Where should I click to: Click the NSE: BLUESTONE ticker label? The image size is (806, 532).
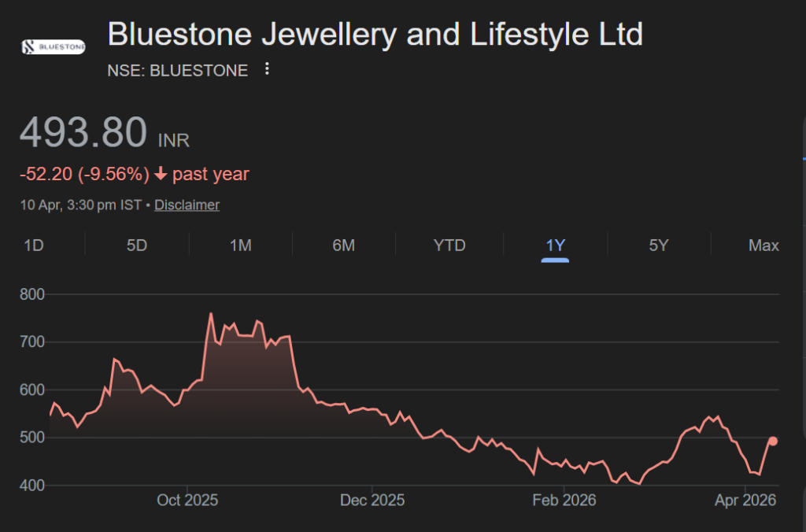point(177,70)
